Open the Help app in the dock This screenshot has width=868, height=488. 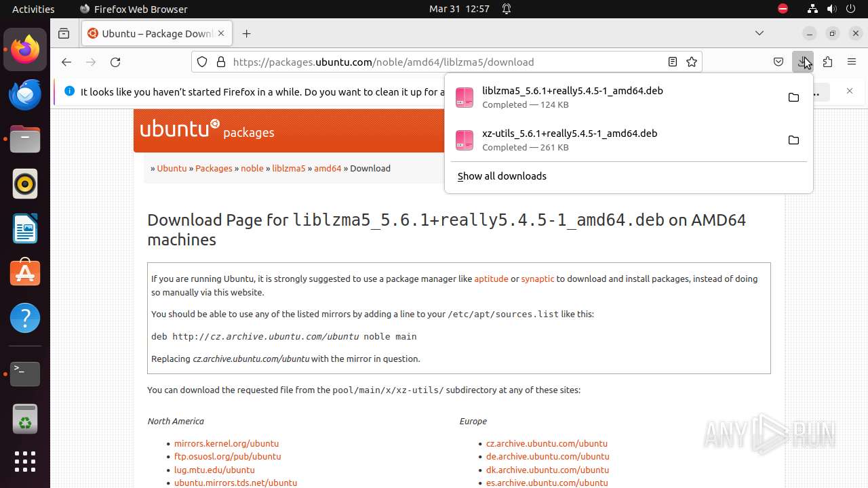point(25,319)
